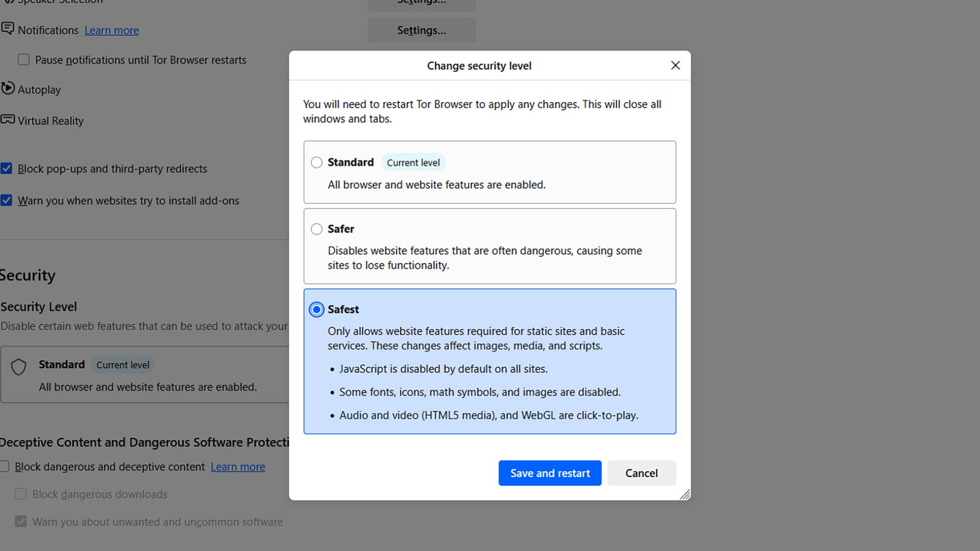Enable Block dangerous and deceptive content
This screenshot has height=551, width=980.
(5, 466)
